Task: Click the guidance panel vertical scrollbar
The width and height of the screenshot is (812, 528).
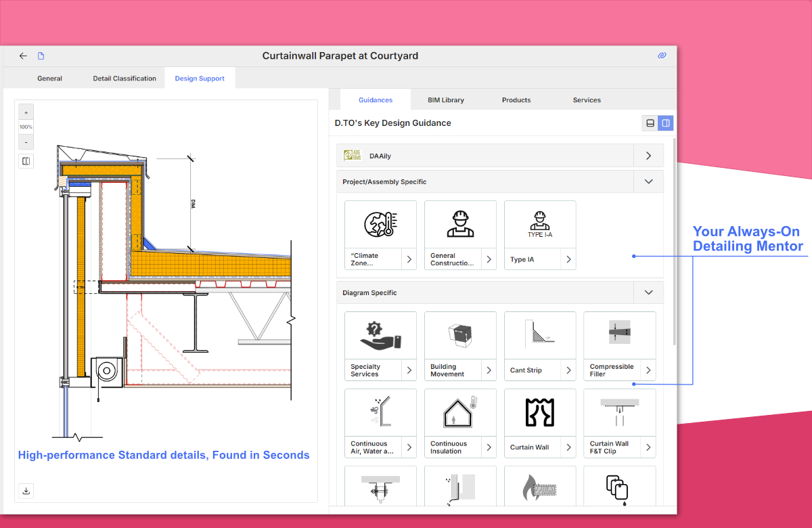Action: coord(673,237)
